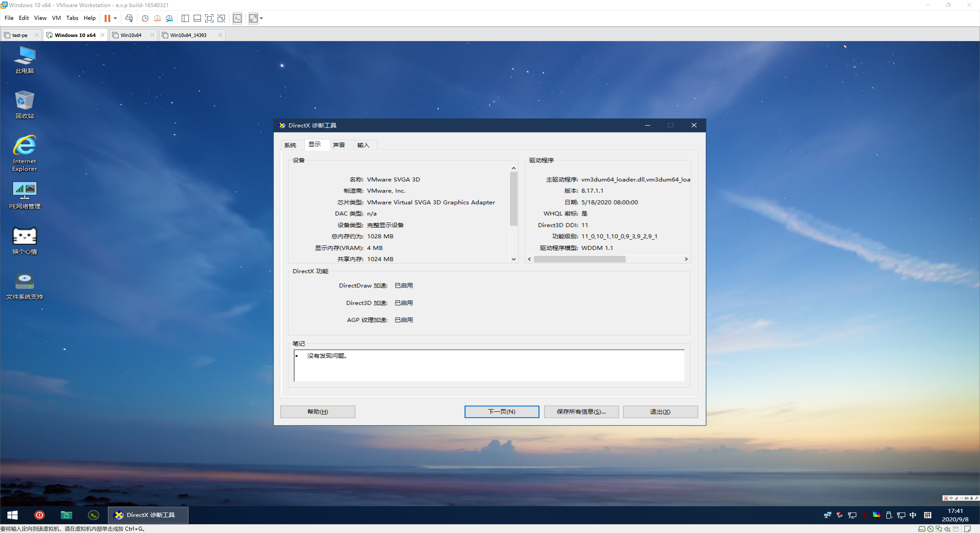980x533 pixels.
Task: Click the IME toolbar wrench settings icon
Action: 977,498
